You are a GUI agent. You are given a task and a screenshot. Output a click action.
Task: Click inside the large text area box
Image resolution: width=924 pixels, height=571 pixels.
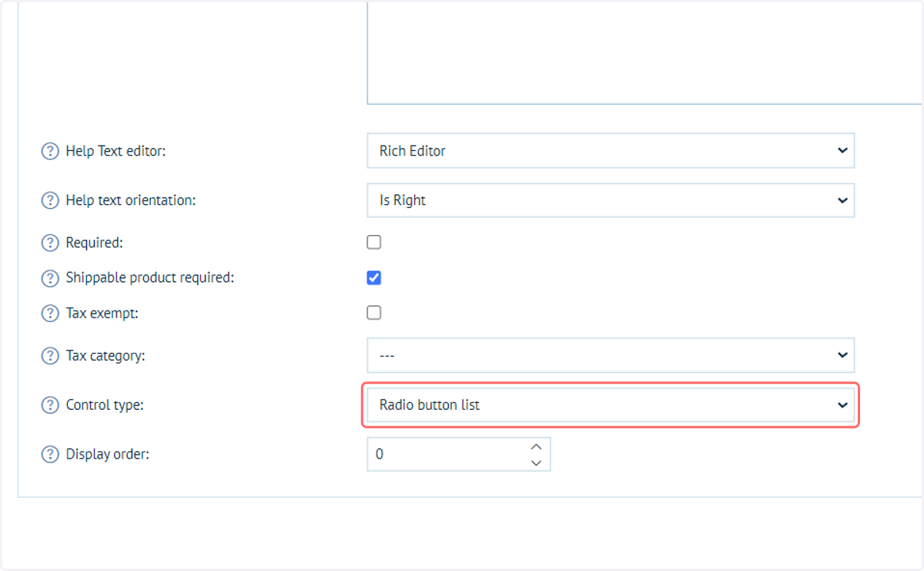(644, 52)
